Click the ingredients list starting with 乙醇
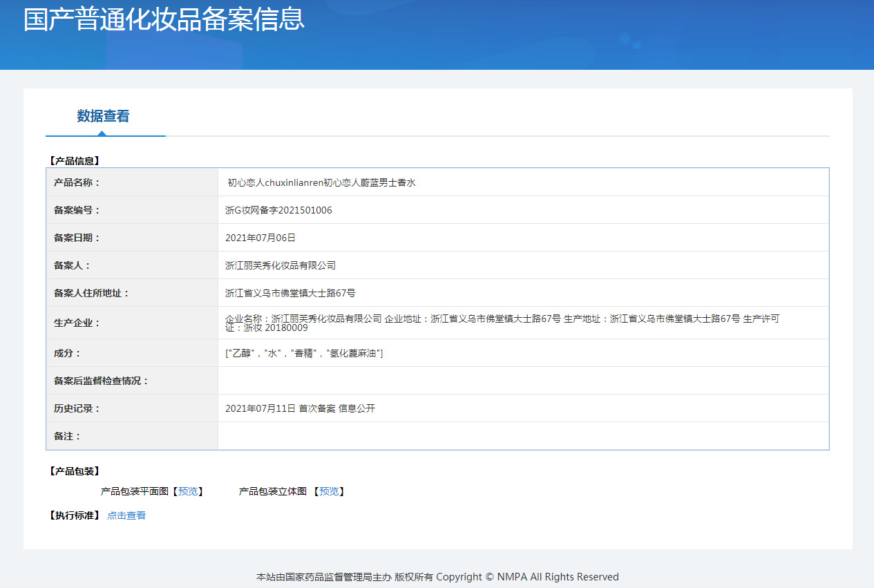The height and width of the screenshot is (588, 874). tap(304, 353)
